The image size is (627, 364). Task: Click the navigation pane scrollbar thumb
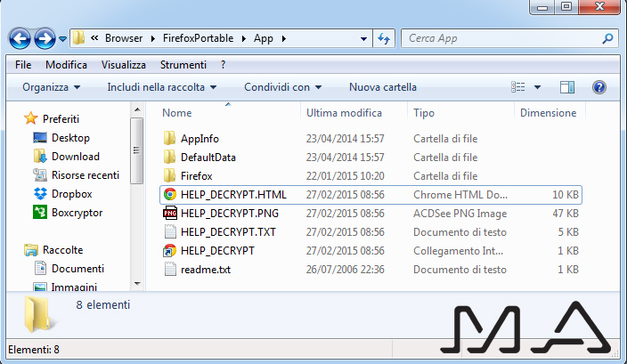[x=137, y=150]
